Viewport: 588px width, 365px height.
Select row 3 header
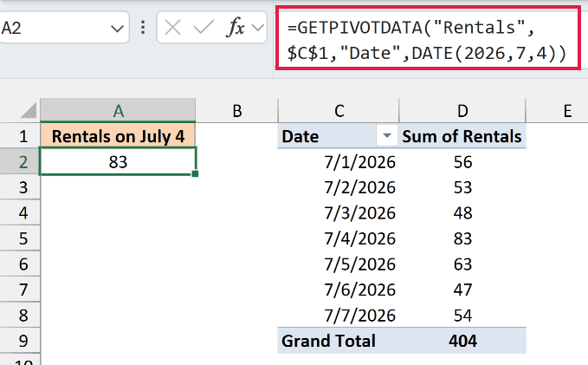pos(20,187)
